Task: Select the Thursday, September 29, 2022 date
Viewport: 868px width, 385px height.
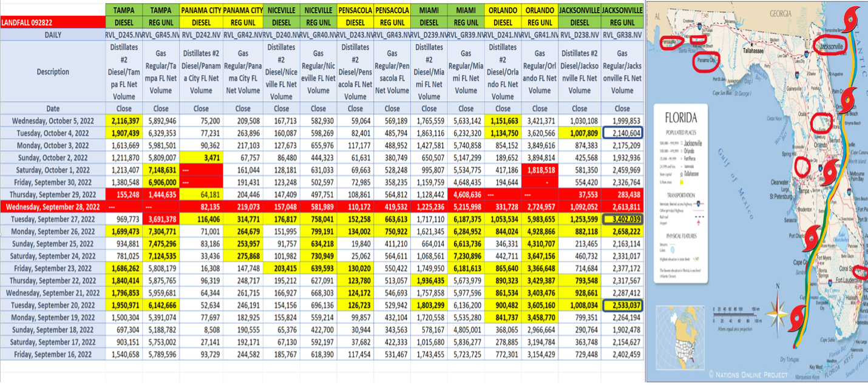Action: coord(53,195)
